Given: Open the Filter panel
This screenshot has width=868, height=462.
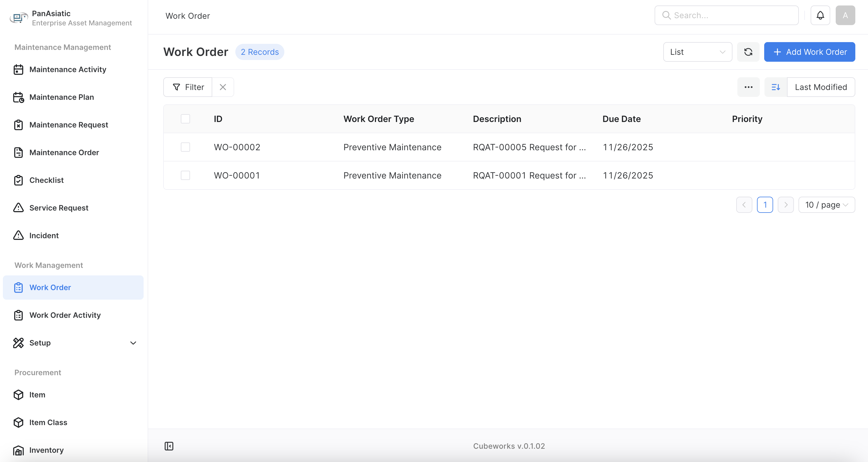Looking at the screenshot, I should click(187, 87).
